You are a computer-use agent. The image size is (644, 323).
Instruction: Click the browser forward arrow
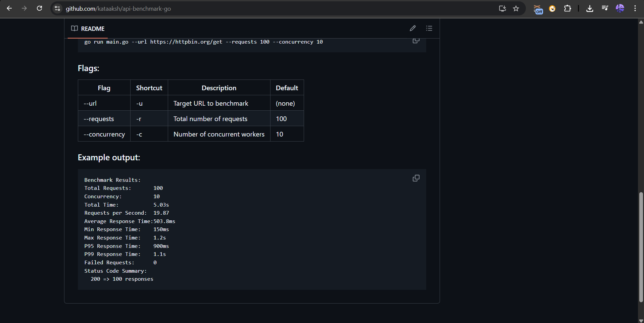(x=24, y=8)
